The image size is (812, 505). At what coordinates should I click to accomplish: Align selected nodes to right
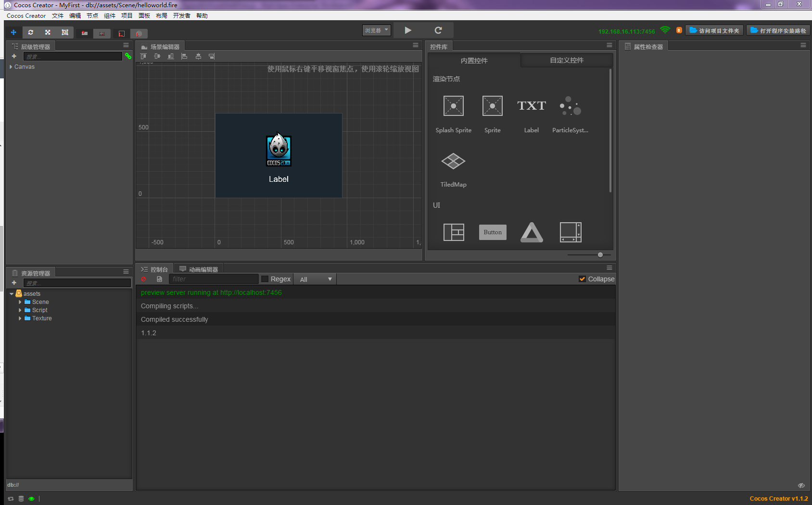coord(212,56)
